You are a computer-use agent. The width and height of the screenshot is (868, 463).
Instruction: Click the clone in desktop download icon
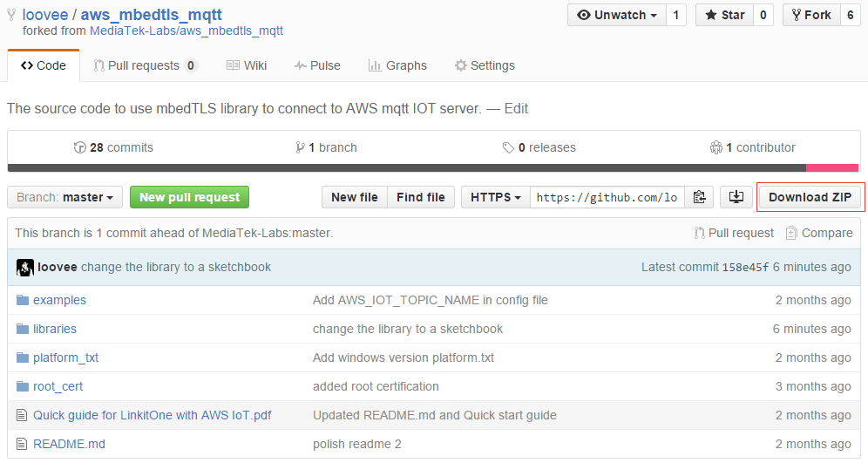coord(736,197)
